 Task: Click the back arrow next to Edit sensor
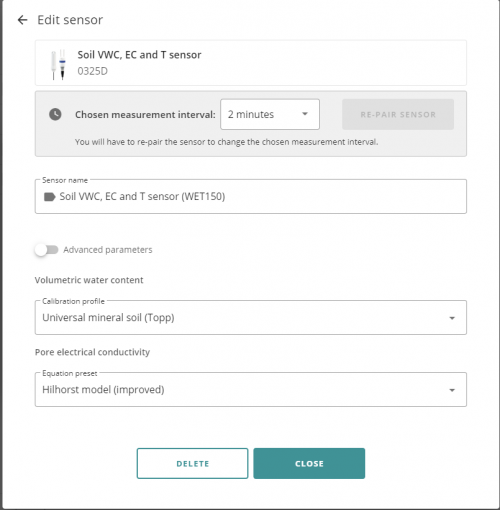pos(22,20)
